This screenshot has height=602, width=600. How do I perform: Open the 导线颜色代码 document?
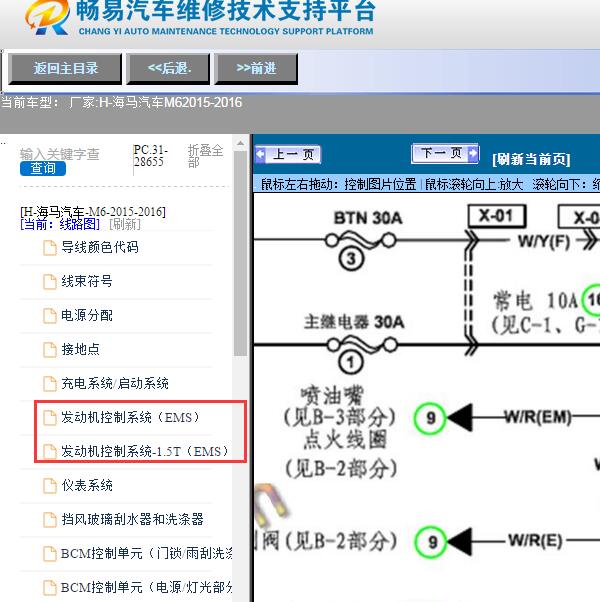(100, 247)
